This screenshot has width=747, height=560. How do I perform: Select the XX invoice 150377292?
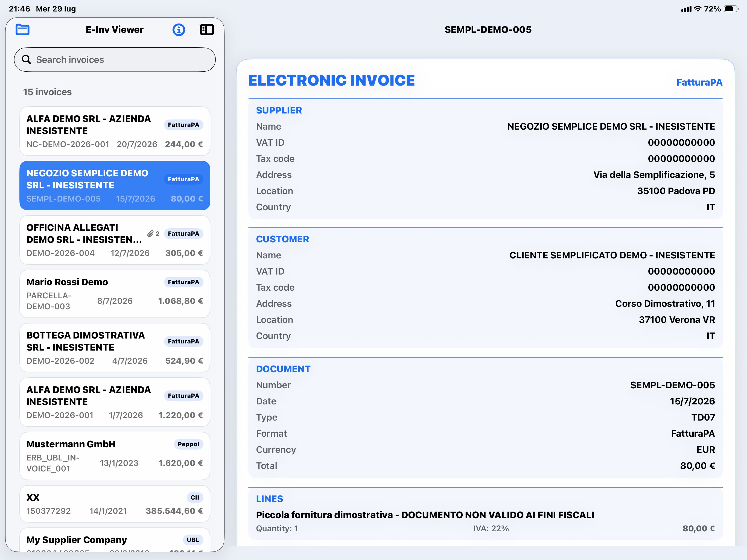[x=115, y=504]
